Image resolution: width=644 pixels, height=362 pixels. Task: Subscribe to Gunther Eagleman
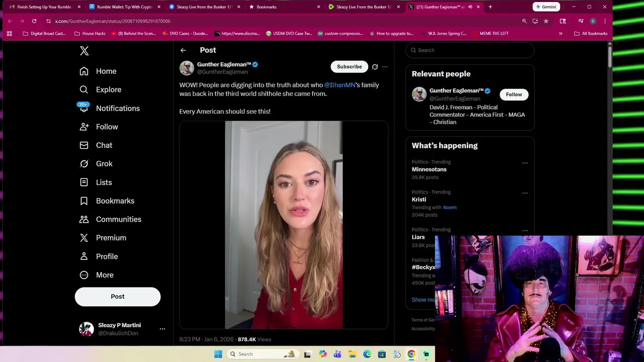point(349,66)
